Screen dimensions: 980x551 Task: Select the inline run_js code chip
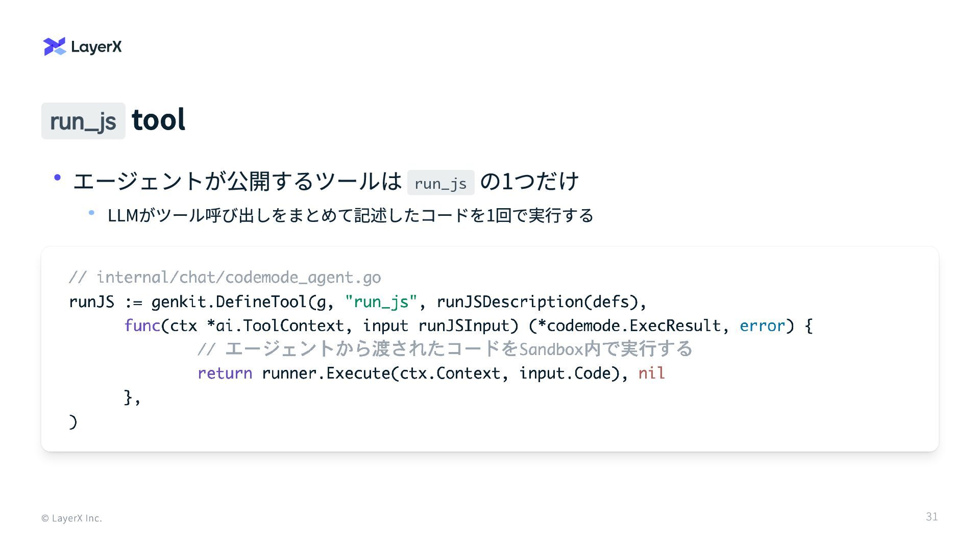coord(440,183)
